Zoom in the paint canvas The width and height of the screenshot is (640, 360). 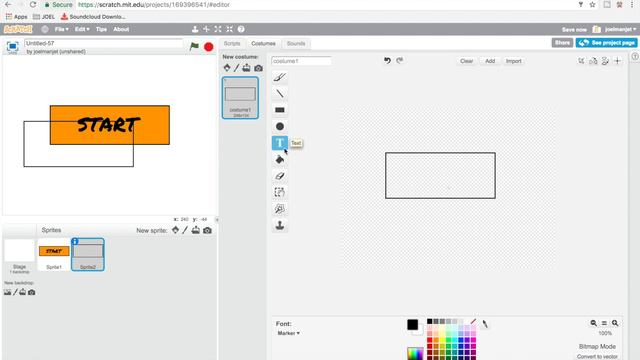pos(615,323)
